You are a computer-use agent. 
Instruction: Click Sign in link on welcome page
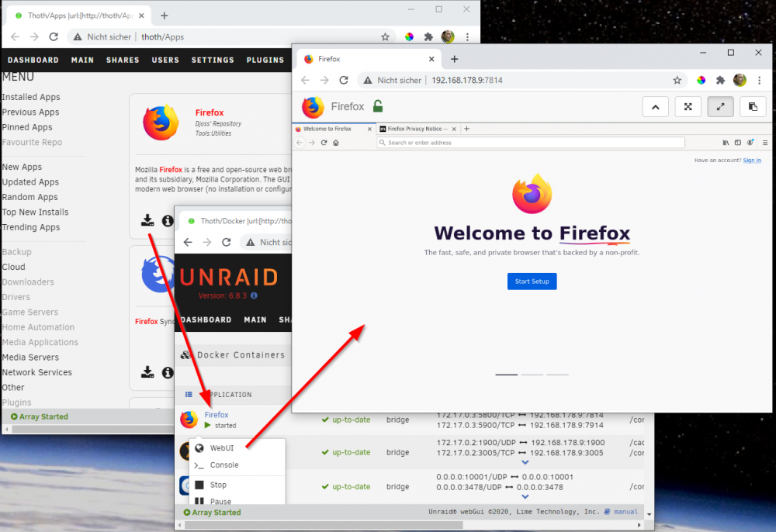[x=752, y=161]
